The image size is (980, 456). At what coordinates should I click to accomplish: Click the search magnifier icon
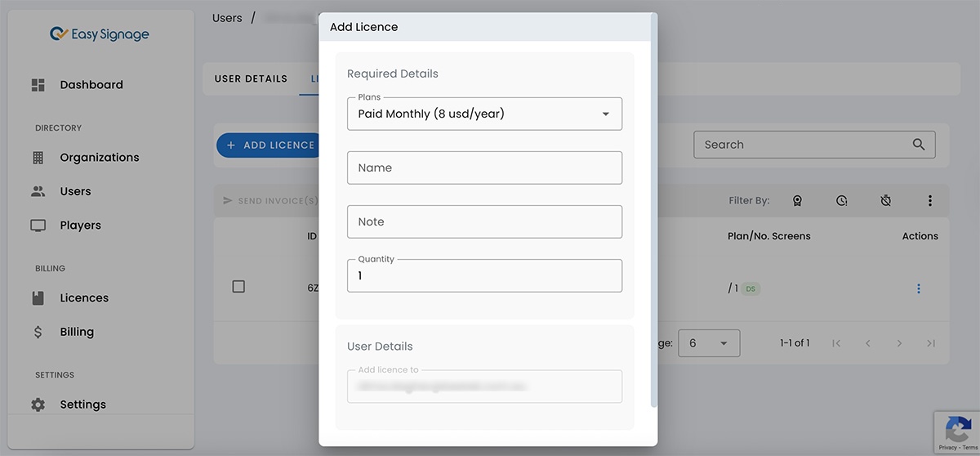[x=919, y=145]
